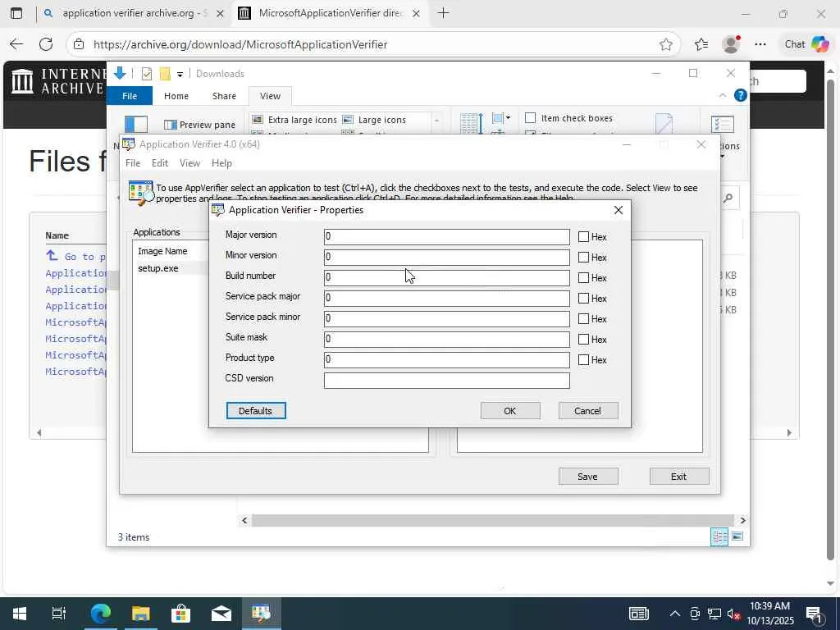Open Task View on taskbar
The width and height of the screenshot is (840, 630).
click(x=59, y=614)
